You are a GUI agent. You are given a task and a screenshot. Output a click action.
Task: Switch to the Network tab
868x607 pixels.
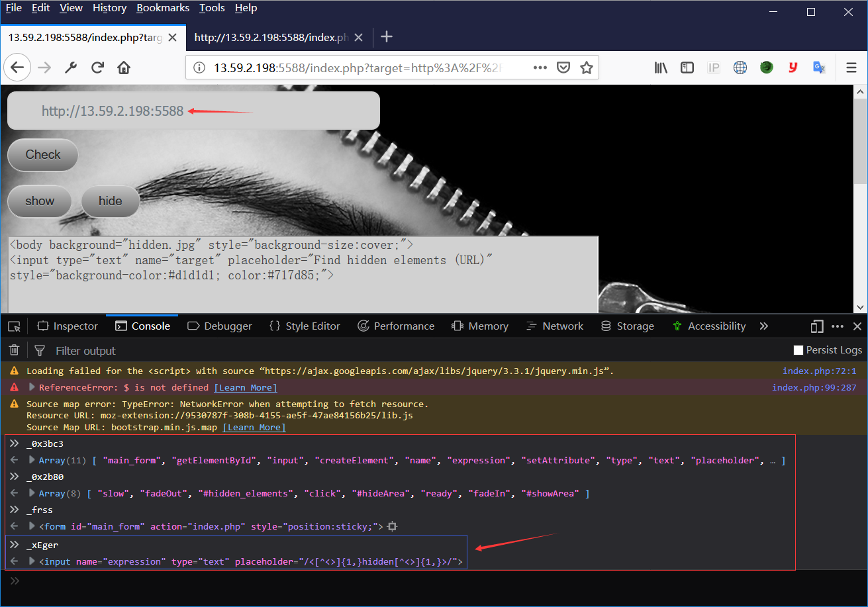555,326
